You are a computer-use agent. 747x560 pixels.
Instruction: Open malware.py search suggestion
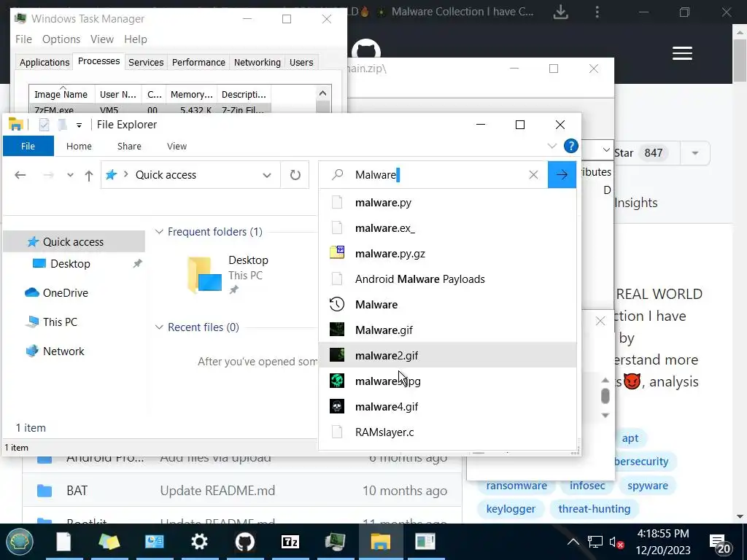[447, 203]
